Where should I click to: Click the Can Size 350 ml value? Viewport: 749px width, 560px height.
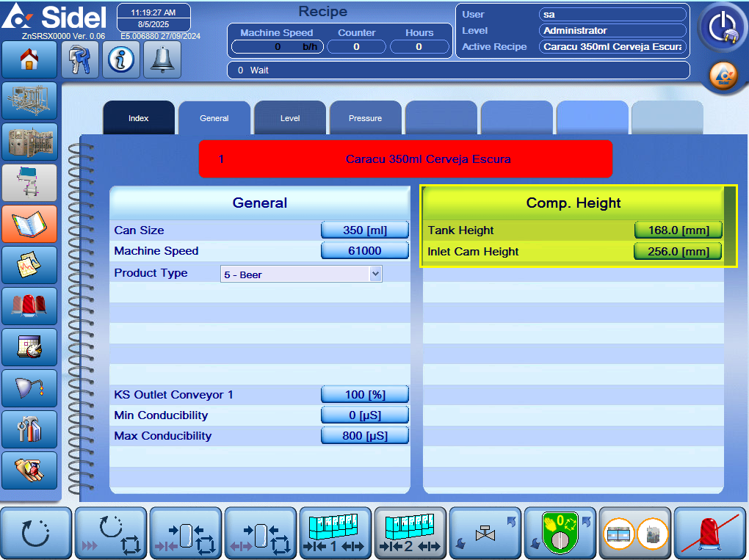tap(365, 230)
